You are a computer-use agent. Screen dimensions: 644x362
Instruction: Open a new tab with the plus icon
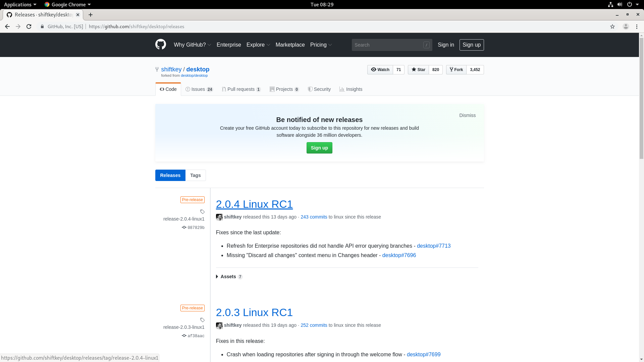coord(91,15)
